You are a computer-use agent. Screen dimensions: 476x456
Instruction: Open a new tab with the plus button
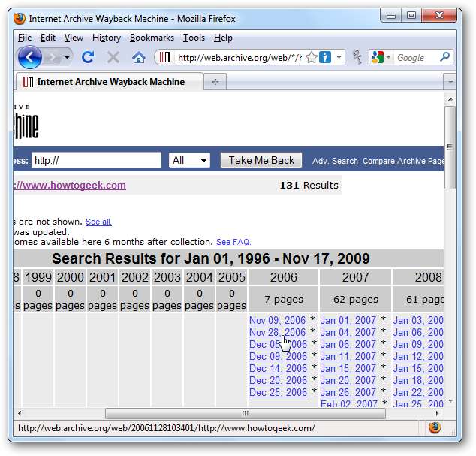tap(215, 82)
